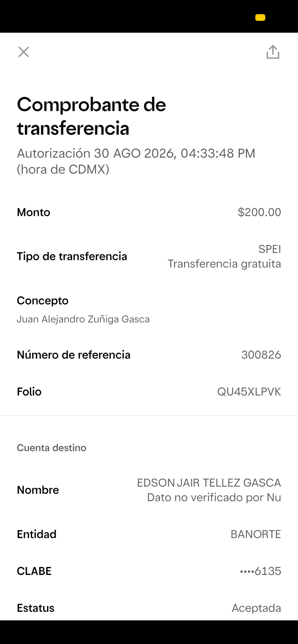
Task: Tap the share receipt icon
Action: point(273,52)
